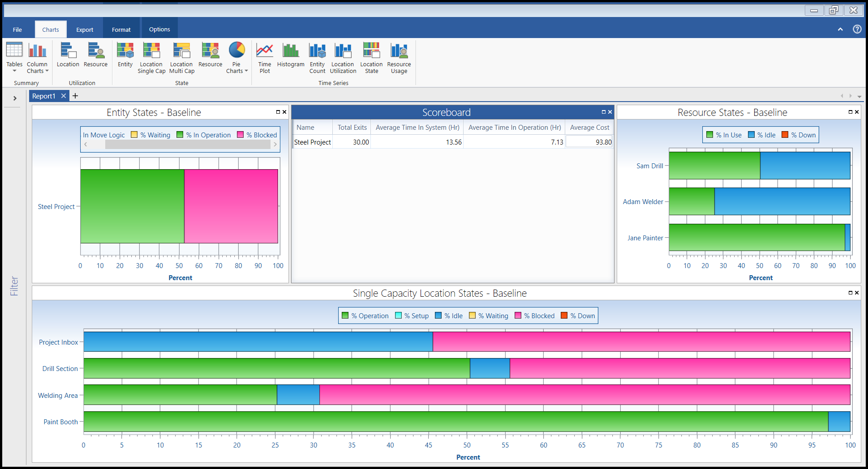Sort by Total Exits column header

click(352, 128)
